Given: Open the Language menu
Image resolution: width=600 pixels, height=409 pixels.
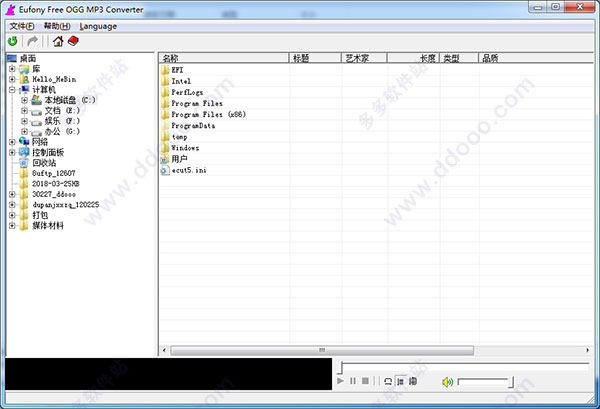Looking at the screenshot, I should [x=98, y=26].
